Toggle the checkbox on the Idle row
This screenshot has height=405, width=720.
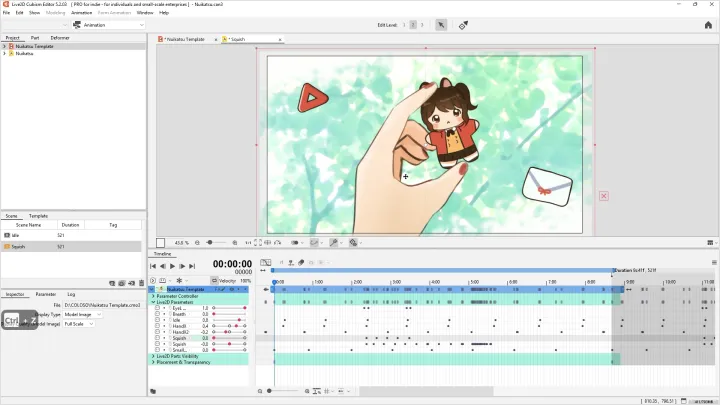(x=158, y=320)
